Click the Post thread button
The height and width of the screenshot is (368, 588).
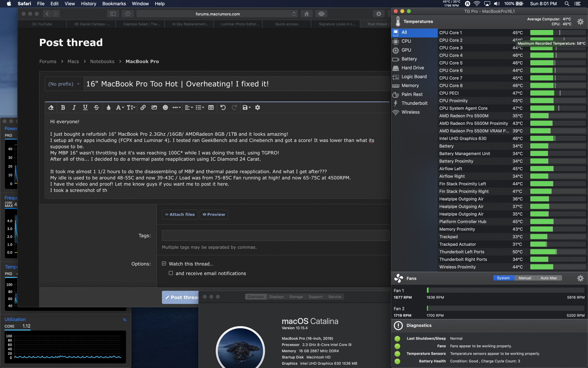click(x=181, y=297)
